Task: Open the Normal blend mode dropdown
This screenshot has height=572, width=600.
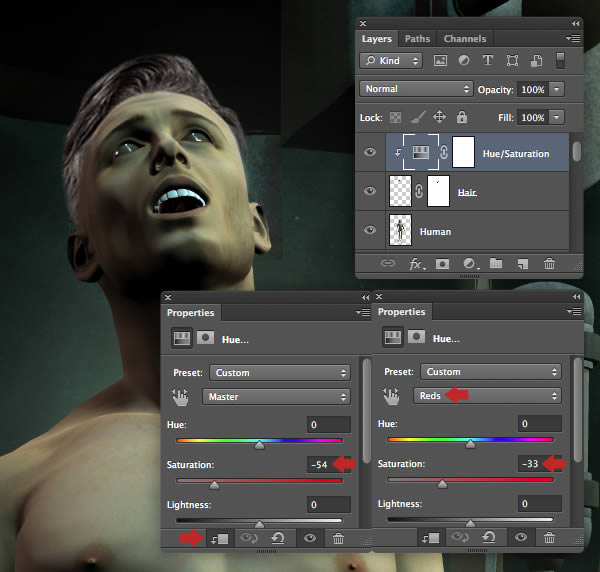Action: pyautogui.click(x=416, y=89)
